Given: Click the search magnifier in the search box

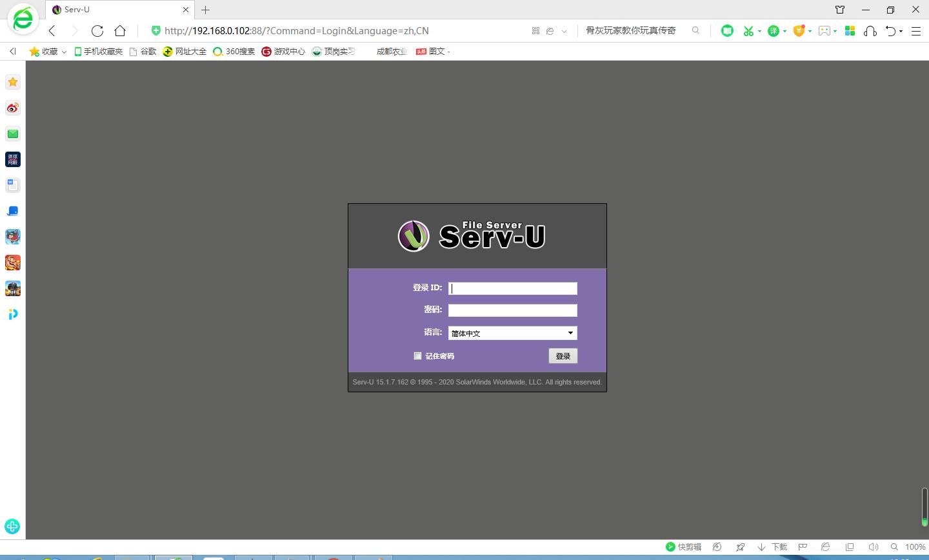Looking at the screenshot, I should click(x=695, y=30).
